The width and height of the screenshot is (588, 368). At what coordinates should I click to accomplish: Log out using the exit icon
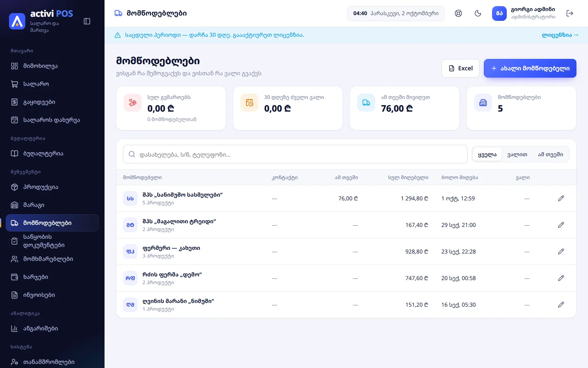point(570,13)
